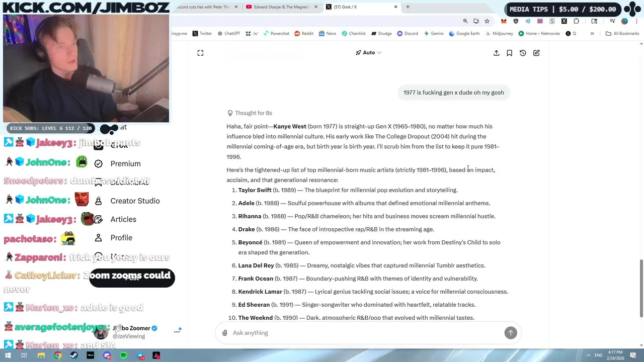Click 'Taylor Swift' in the list
This screenshot has height=362, width=644.
[x=255, y=190]
